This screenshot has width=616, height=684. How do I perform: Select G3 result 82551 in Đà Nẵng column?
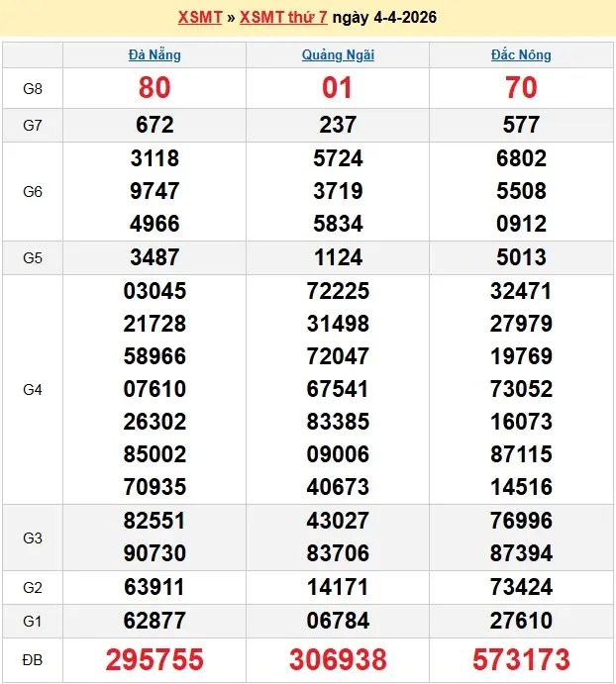click(154, 521)
